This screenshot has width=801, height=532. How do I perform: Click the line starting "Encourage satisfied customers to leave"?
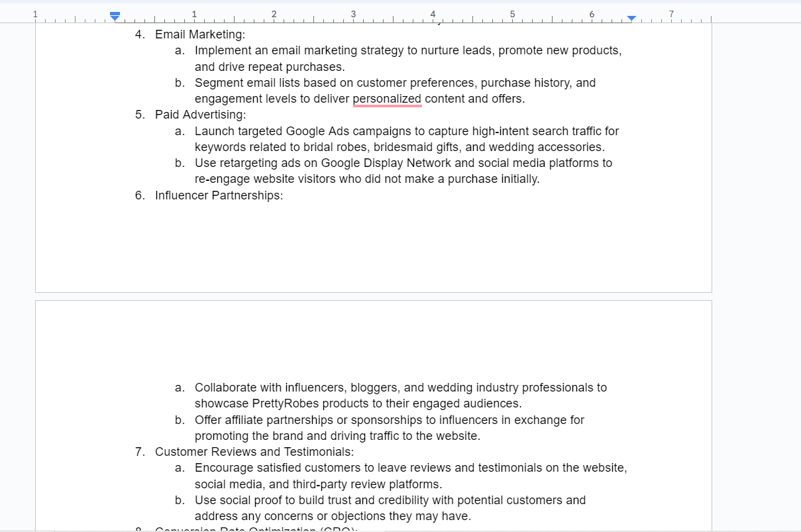pyautogui.click(x=411, y=468)
